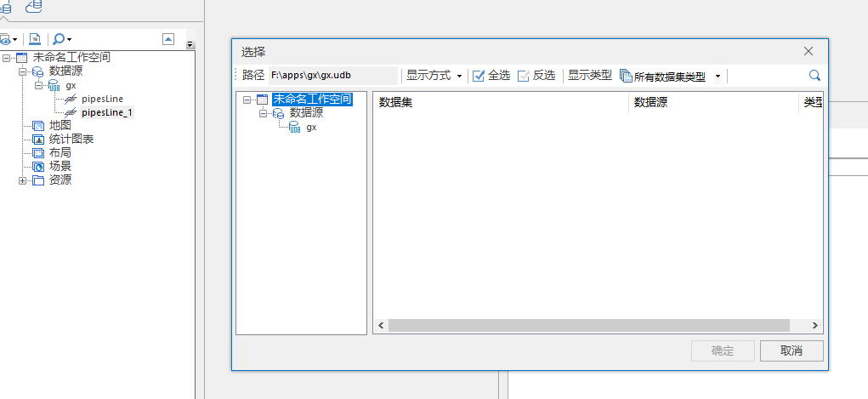This screenshot has height=399, width=868.
Task: Open the small panel options arrow
Action: pyautogui.click(x=190, y=44)
